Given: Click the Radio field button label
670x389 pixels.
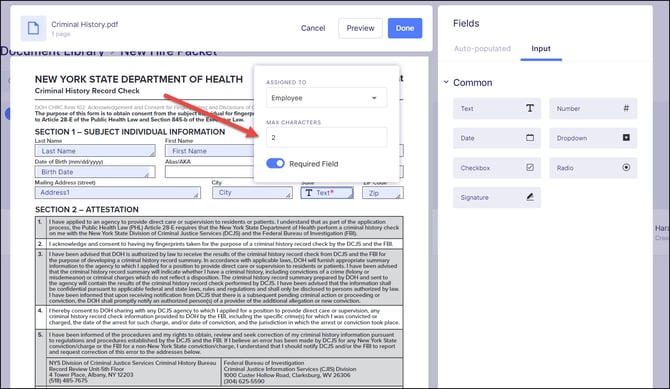Looking at the screenshot, I should click(565, 168).
